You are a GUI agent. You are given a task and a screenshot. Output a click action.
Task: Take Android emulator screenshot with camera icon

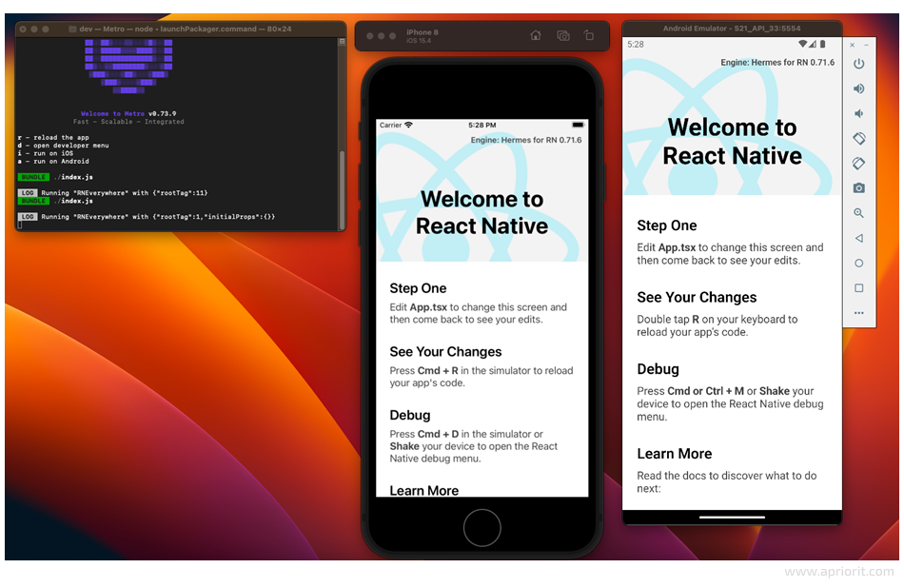[858, 188]
